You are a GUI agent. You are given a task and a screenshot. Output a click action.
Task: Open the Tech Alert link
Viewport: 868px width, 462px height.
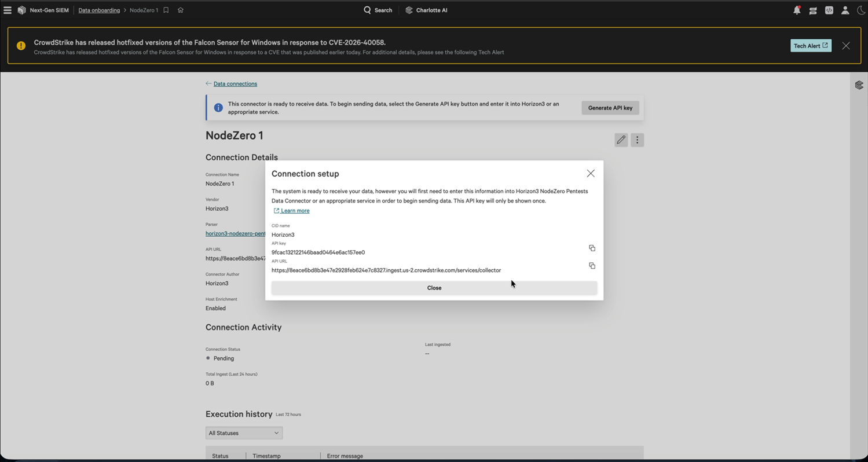pyautogui.click(x=811, y=46)
